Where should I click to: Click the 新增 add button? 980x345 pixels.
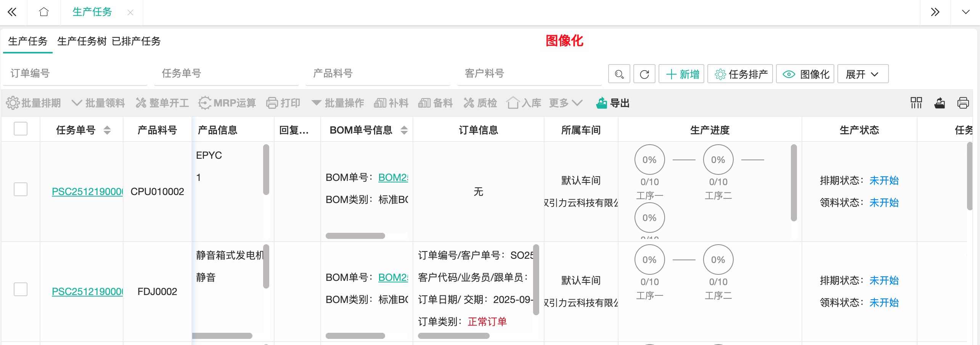coord(681,74)
